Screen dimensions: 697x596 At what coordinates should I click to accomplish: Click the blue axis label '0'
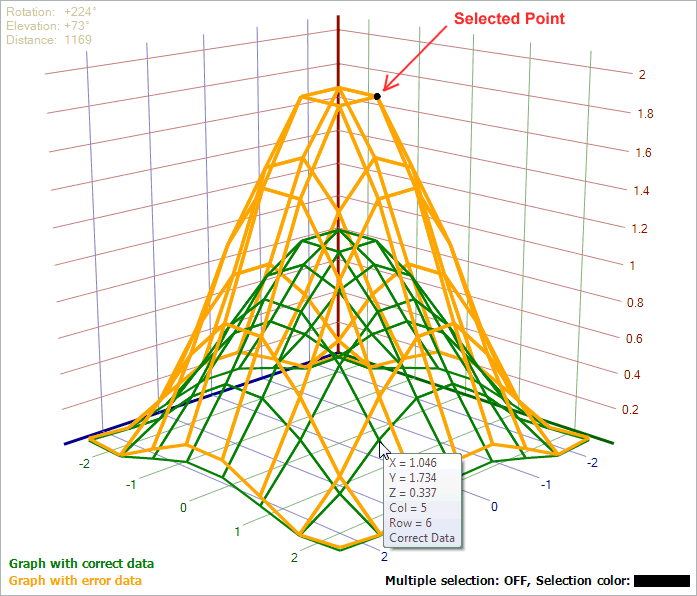(x=494, y=506)
